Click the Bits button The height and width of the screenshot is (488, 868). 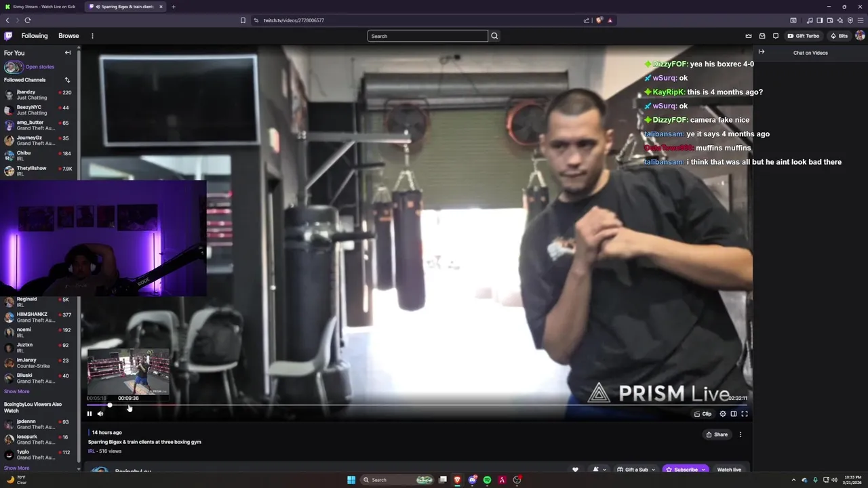click(x=840, y=36)
